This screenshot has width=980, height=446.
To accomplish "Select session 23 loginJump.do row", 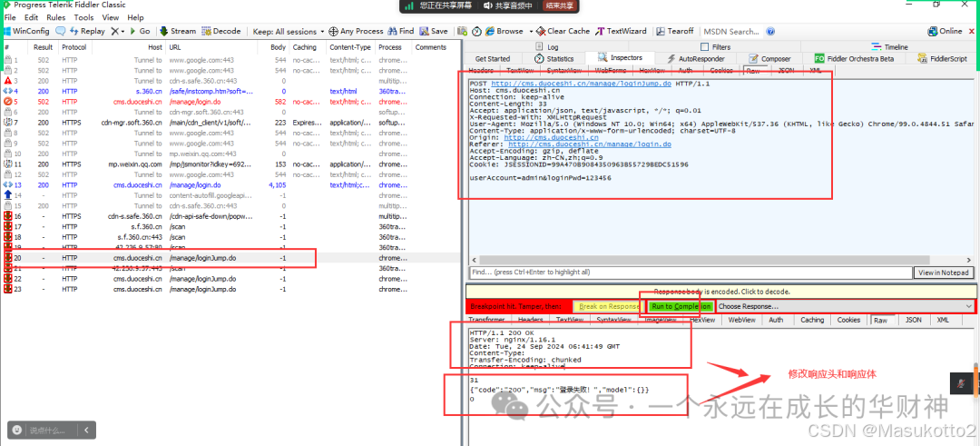I will coord(230,289).
